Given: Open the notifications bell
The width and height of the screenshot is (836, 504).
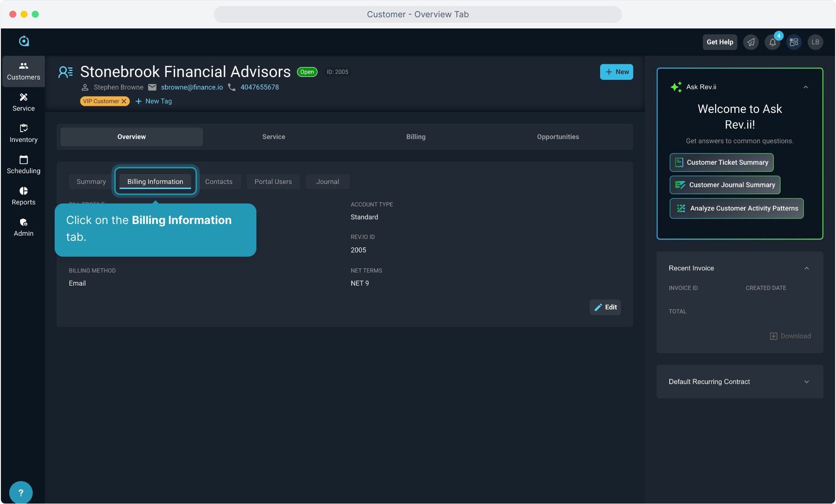Looking at the screenshot, I should point(772,42).
